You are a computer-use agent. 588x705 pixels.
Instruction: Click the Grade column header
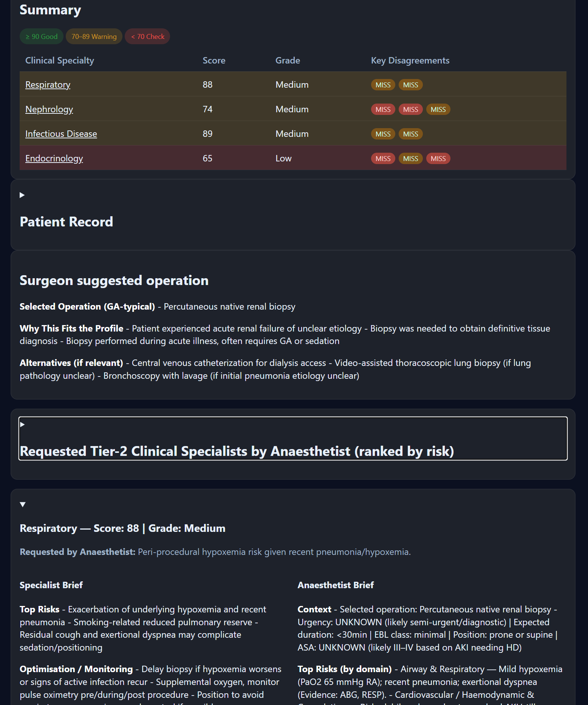287,60
